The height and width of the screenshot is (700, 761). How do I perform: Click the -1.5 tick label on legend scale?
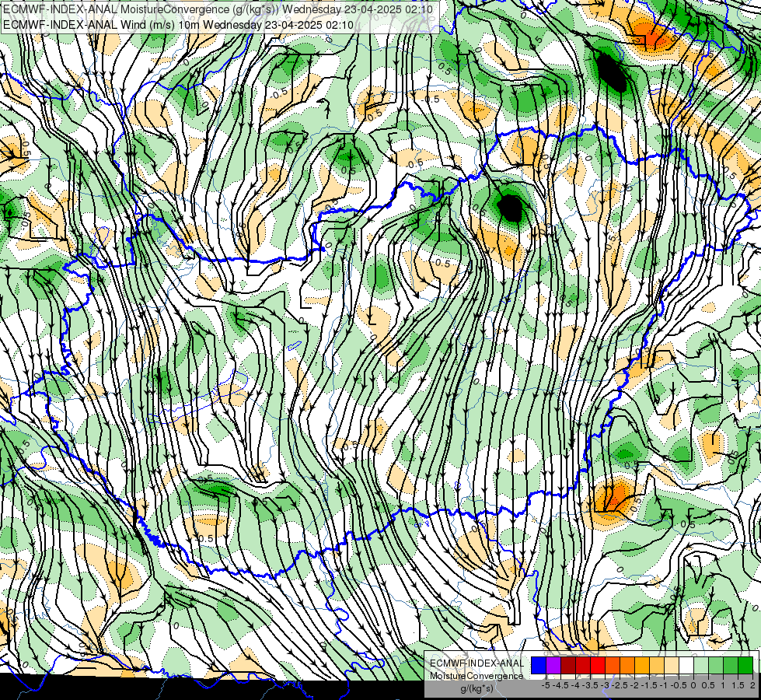pyautogui.click(x=649, y=685)
